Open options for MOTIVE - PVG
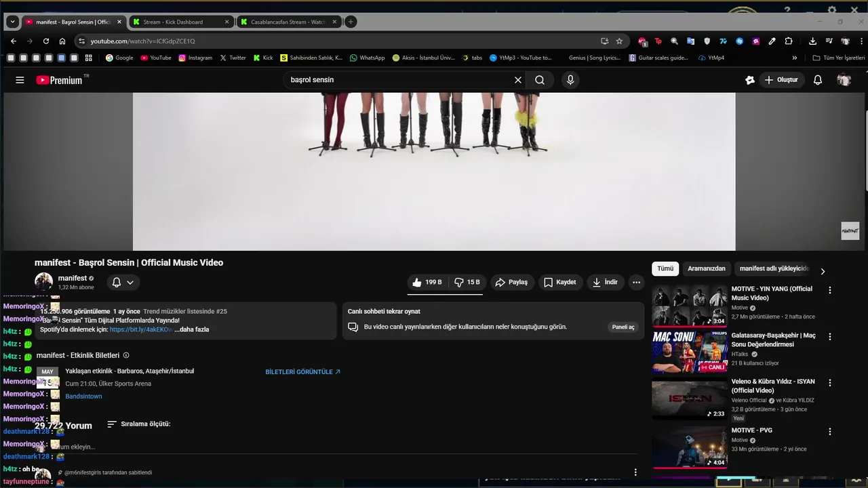 pyautogui.click(x=829, y=432)
